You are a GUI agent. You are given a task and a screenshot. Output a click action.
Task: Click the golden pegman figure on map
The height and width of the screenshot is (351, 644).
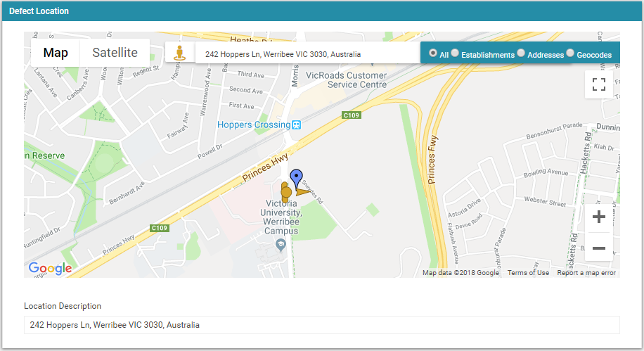tap(286, 192)
